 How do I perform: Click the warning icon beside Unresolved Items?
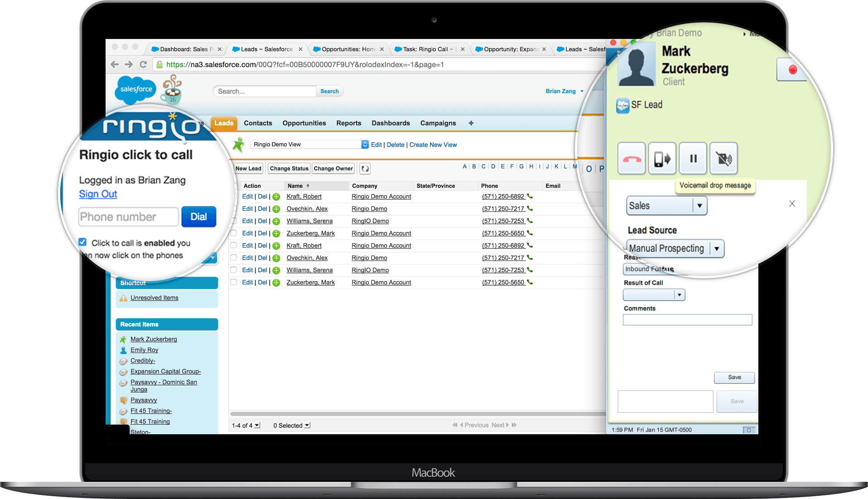click(123, 298)
